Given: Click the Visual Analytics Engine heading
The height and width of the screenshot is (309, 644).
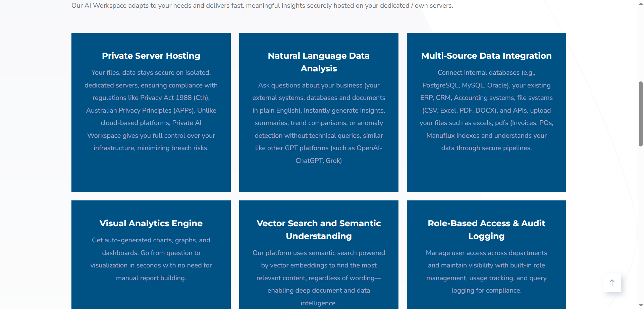Looking at the screenshot, I should pos(151,223).
